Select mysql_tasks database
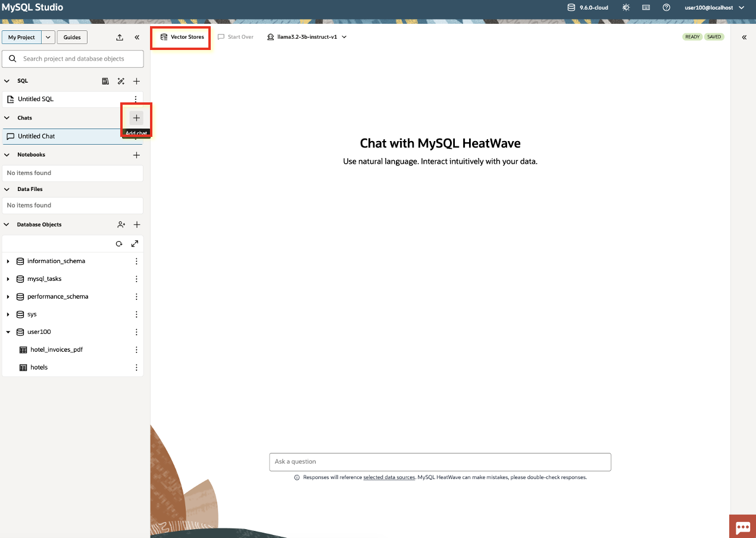756x538 pixels. [x=44, y=279]
